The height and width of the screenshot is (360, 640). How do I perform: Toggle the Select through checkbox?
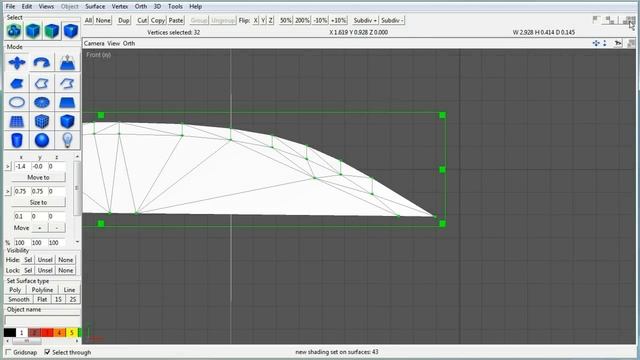coord(47,352)
